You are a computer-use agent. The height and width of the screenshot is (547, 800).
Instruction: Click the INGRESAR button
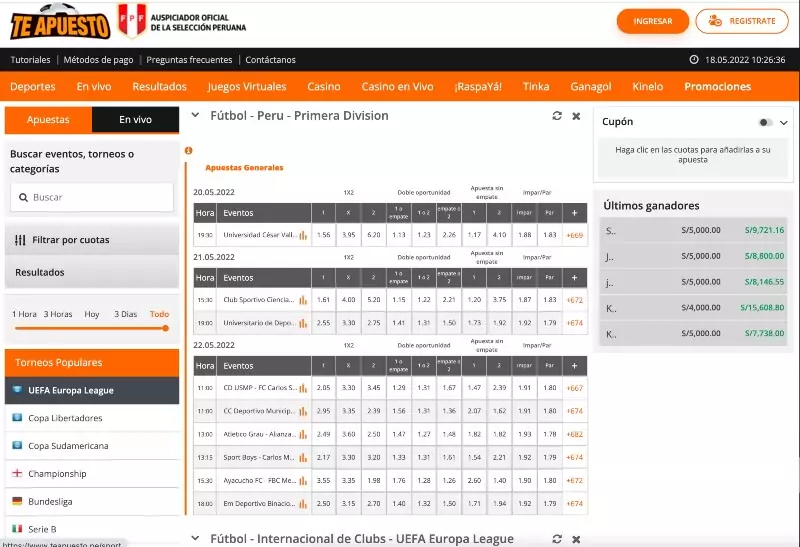[x=653, y=21]
